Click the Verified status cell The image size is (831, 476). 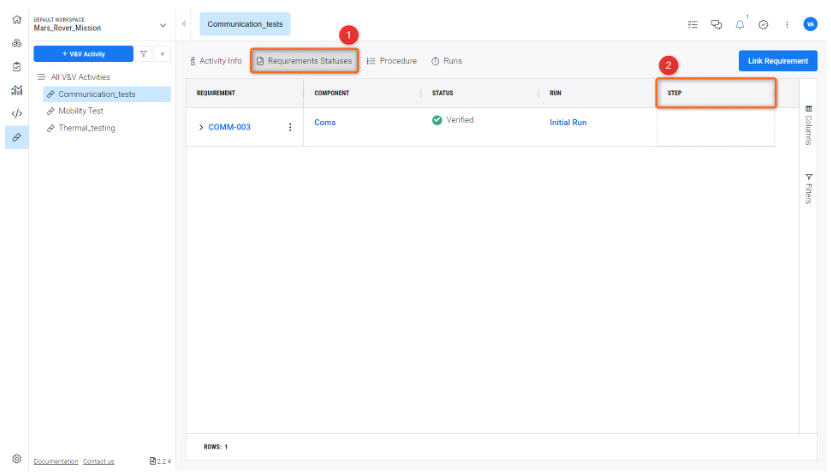(x=453, y=120)
